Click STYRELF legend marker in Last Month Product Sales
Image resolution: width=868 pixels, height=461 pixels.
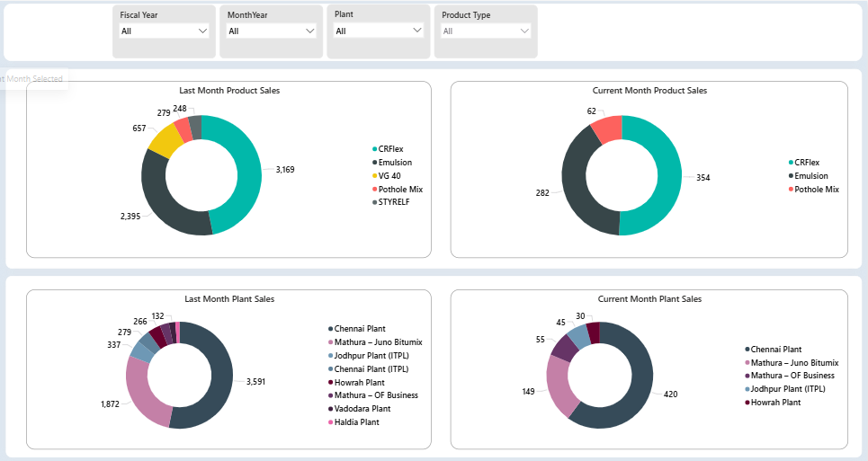tap(374, 202)
